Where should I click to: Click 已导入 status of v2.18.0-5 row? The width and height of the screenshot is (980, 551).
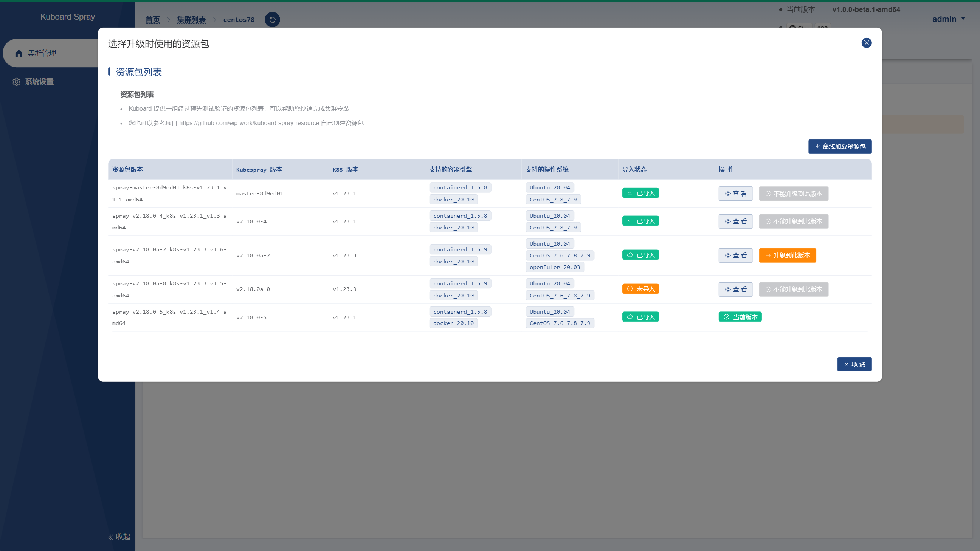(x=640, y=317)
